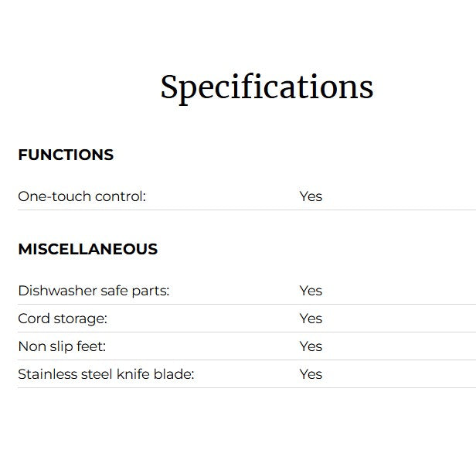Click the Cord storage label
476x467 pixels.
click(x=63, y=319)
